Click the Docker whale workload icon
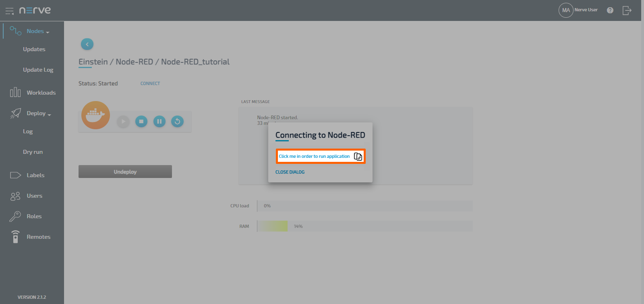Screen dimensions: 644x304 click(x=96, y=115)
